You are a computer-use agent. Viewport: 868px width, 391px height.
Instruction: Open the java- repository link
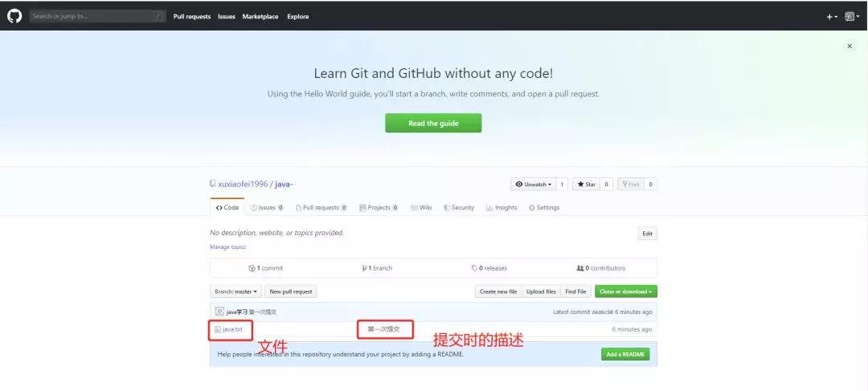coord(284,184)
